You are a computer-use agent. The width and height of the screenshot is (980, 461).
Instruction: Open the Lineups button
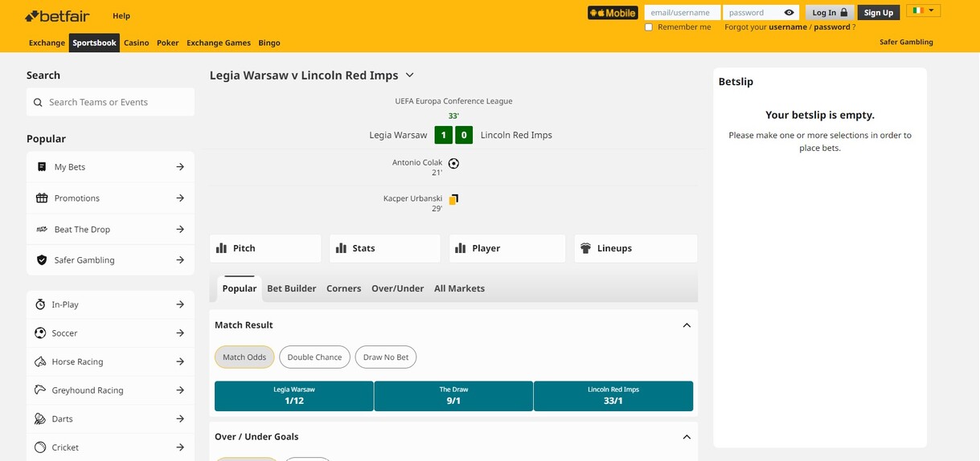click(636, 248)
